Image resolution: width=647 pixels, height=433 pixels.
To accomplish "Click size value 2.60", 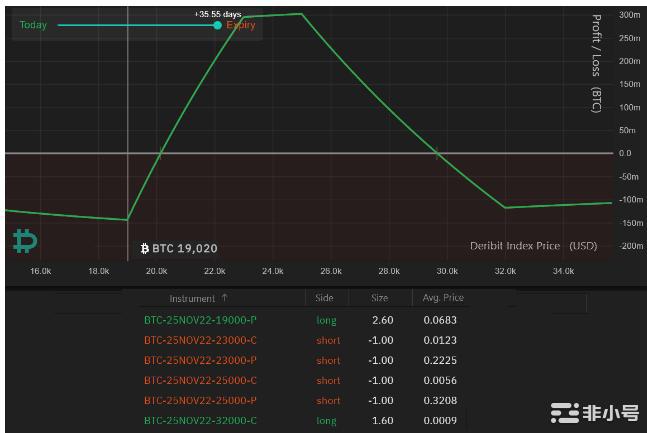I will pos(383,320).
